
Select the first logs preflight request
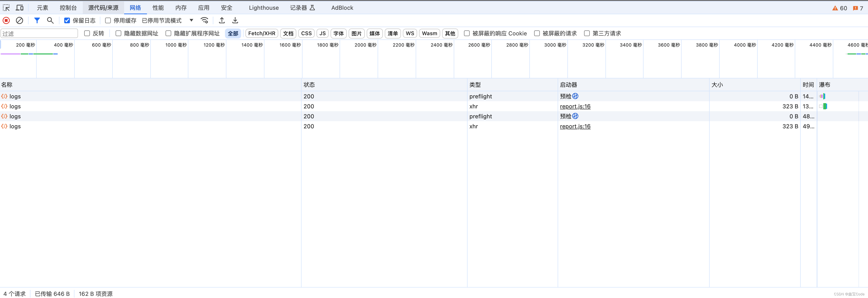coord(434,96)
